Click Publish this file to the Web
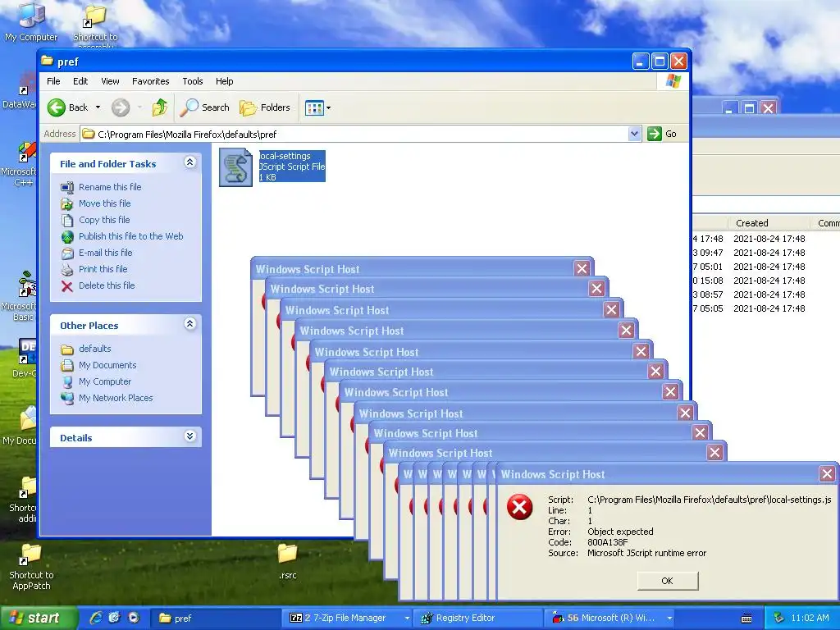 [130, 236]
